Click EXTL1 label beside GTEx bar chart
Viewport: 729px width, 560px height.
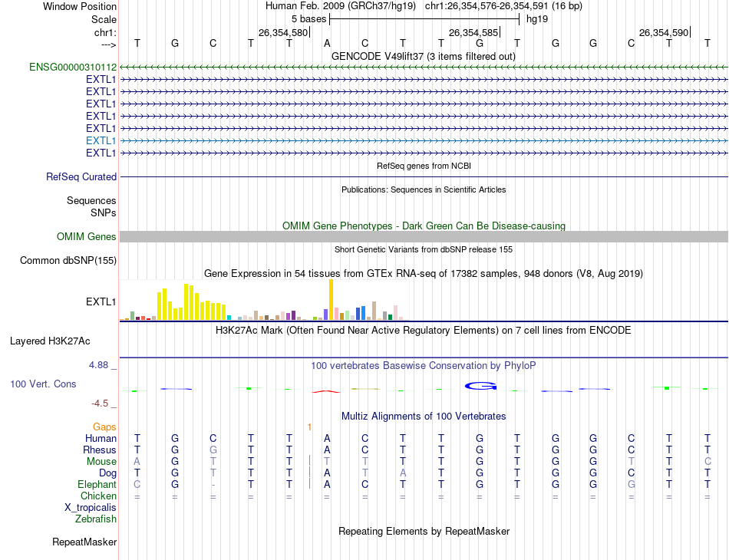(x=101, y=301)
